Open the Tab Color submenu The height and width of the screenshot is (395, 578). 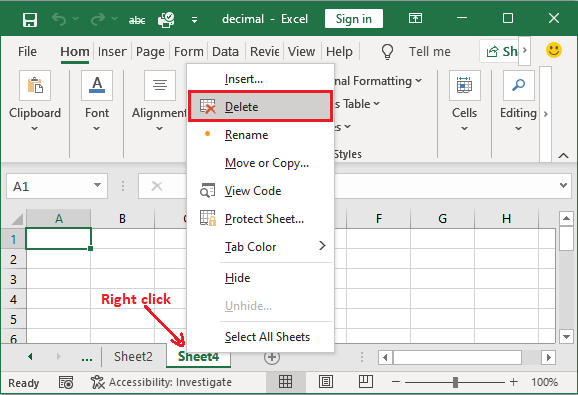tap(260, 247)
